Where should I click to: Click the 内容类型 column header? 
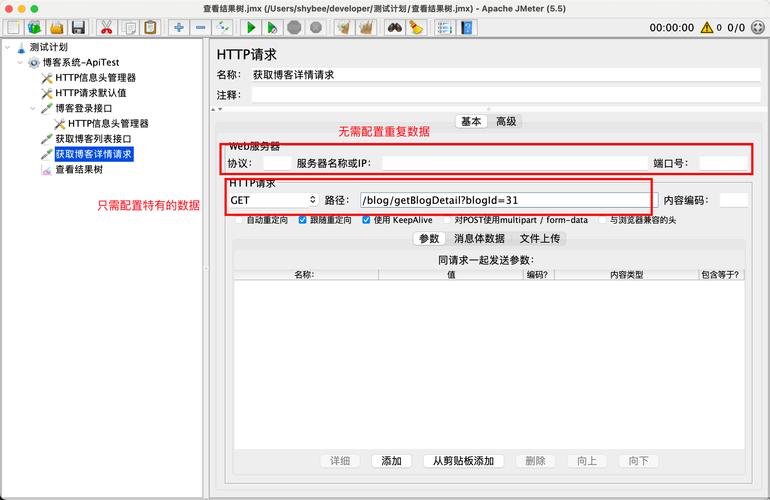(627, 275)
